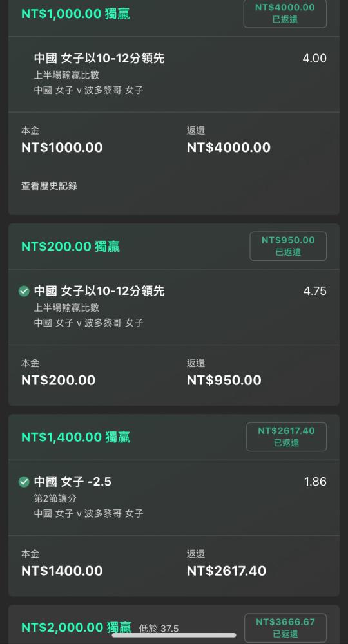Click green checkmark beside 中國 女子 -2.5
348x644 pixels.
24,482
